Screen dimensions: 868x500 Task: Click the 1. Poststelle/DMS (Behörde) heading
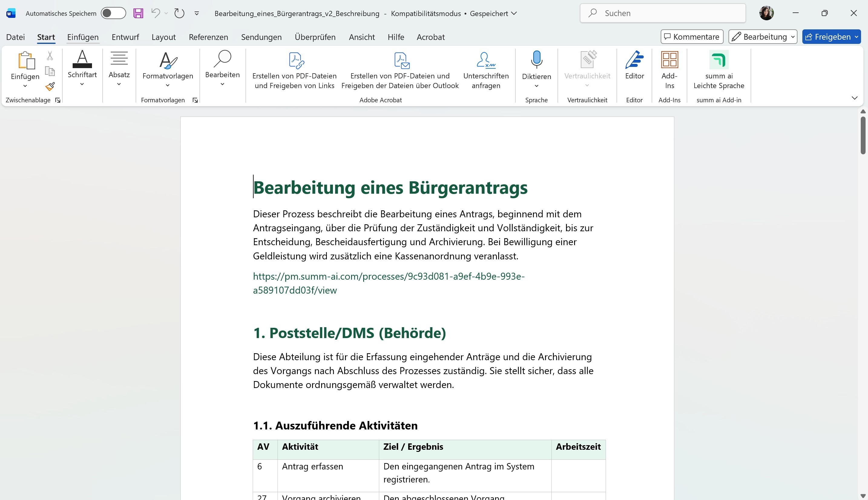350,333
